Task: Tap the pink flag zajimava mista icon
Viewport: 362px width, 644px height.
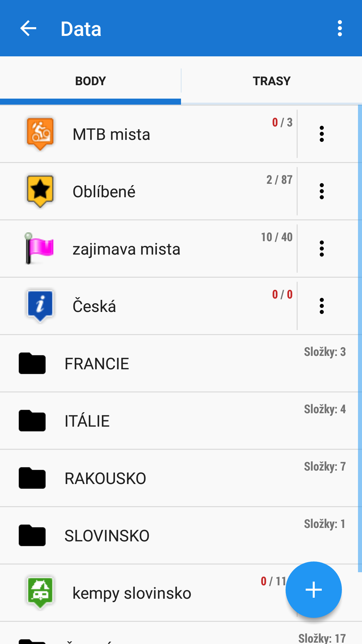Action: [39, 248]
